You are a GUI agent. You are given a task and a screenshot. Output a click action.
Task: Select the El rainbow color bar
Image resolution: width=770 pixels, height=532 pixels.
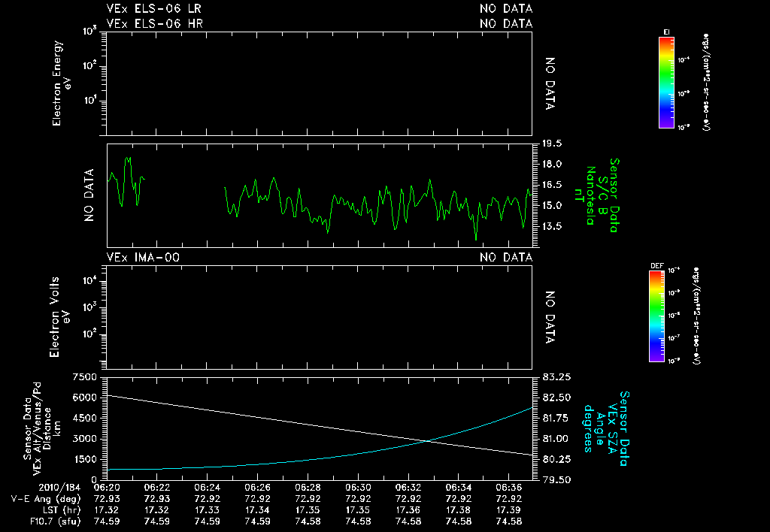(666, 83)
